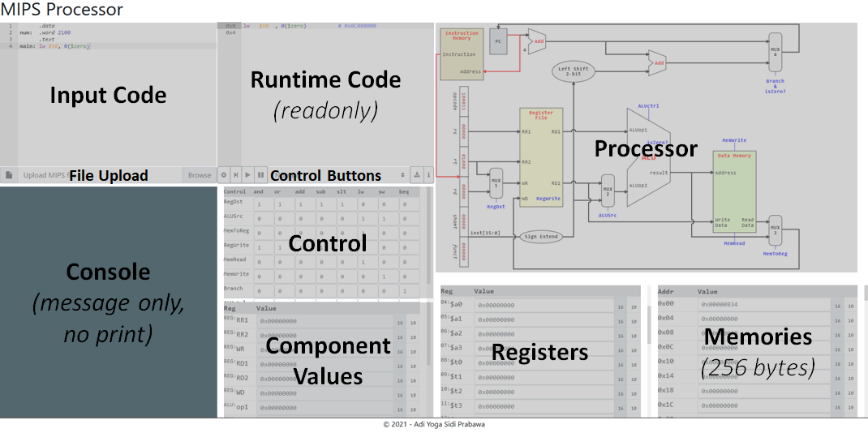Click MUX 1 in the processor diagram

pos(496,182)
